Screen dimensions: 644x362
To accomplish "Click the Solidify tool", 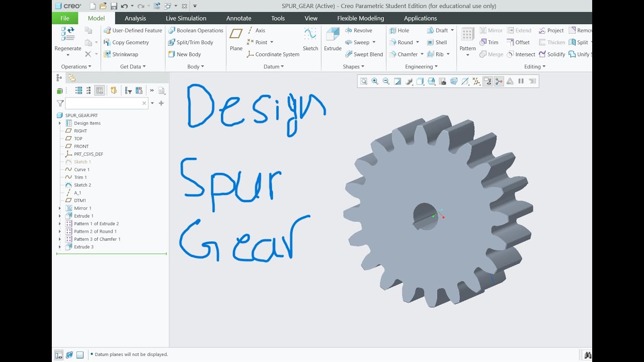I will (x=552, y=54).
